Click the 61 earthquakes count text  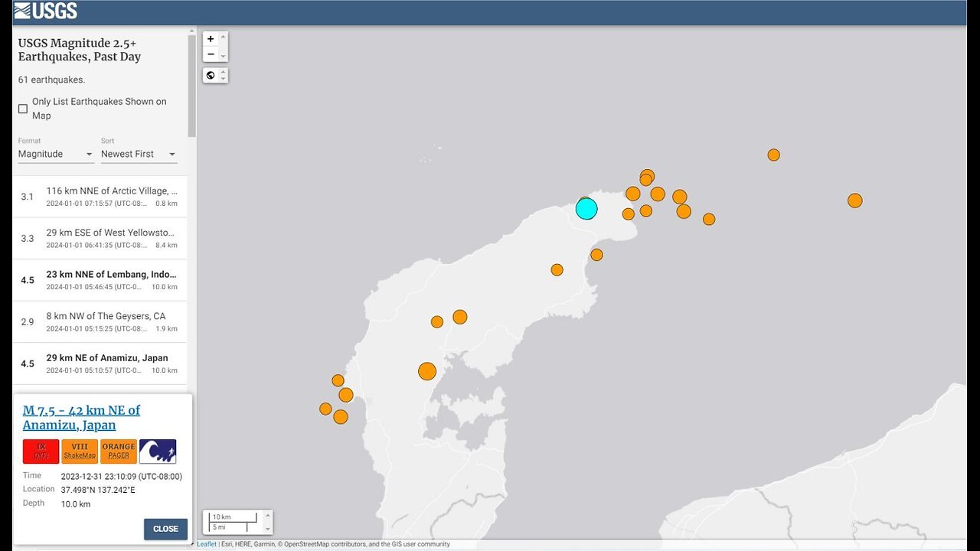pyautogui.click(x=52, y=80)
